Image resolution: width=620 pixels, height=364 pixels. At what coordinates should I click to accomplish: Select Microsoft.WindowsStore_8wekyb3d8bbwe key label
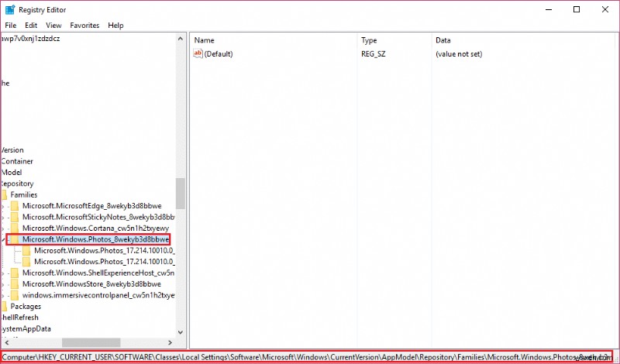pos(91,283)
